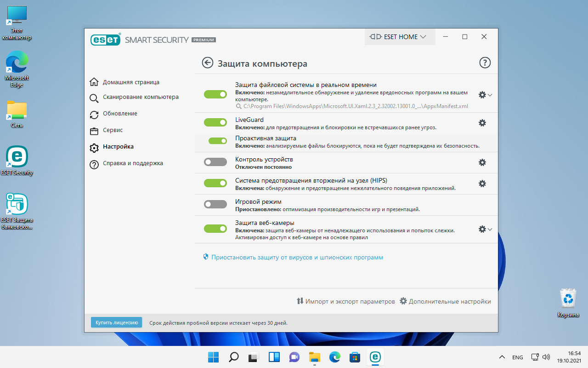Turn off the LiveGuard toggle
The height and width of the screenshot is (368, 588).
215,122
